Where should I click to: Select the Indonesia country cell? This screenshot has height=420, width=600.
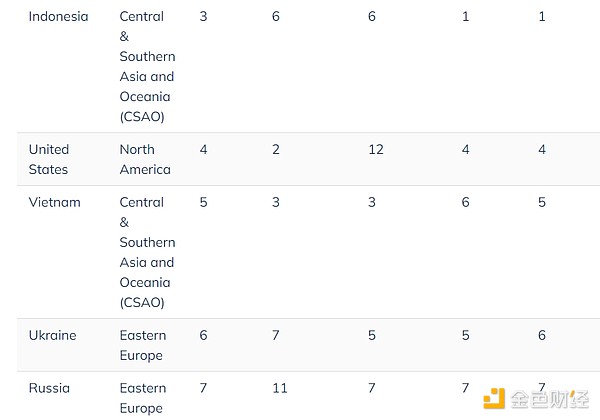tap(58, 16)
